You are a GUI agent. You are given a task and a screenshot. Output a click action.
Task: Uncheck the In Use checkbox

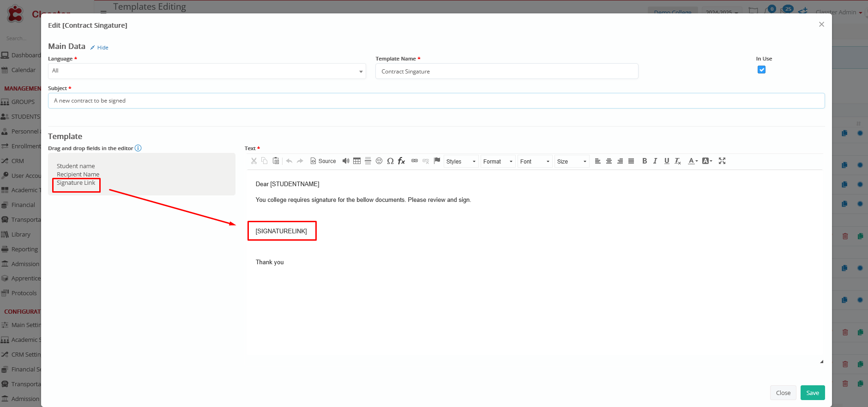[x=761, y=70]
